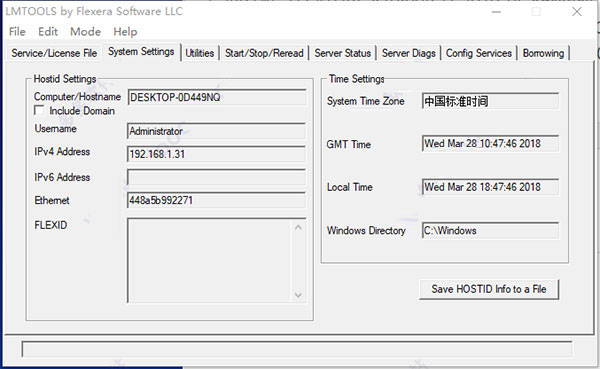Click the Windows Directory label
The width and height of the screenshot is (600, 369).
(x=366, y=230)
